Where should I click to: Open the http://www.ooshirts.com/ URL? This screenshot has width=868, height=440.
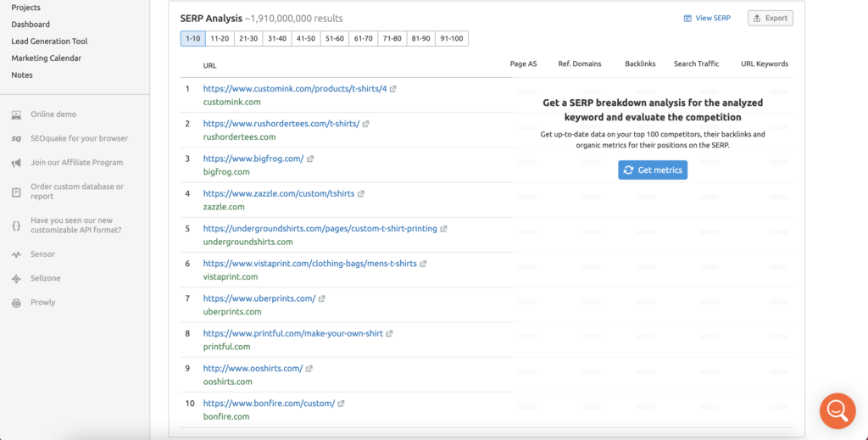[253, 368]
